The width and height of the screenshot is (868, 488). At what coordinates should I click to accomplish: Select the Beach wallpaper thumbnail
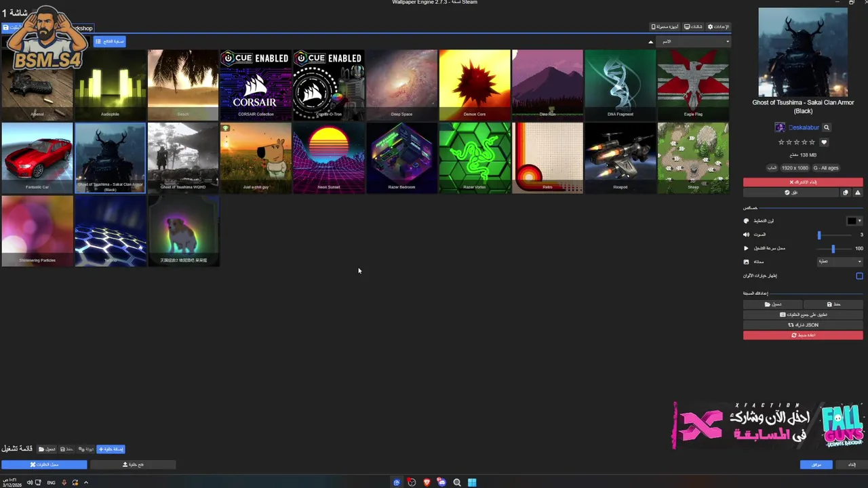183,85
